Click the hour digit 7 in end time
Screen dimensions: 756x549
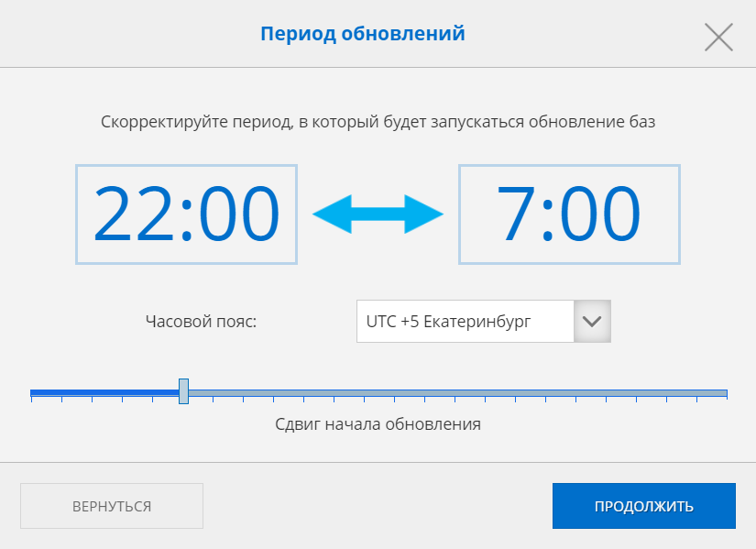point(514,214)
